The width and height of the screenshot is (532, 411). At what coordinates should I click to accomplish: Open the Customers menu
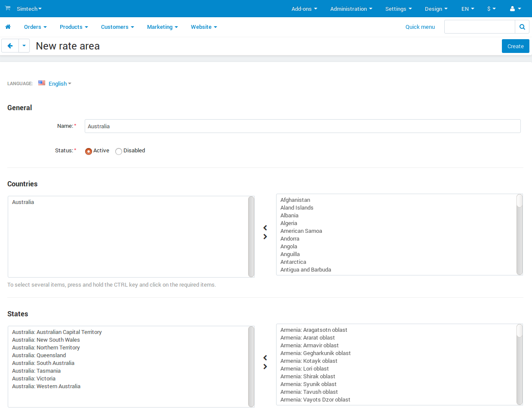point(117,27)
